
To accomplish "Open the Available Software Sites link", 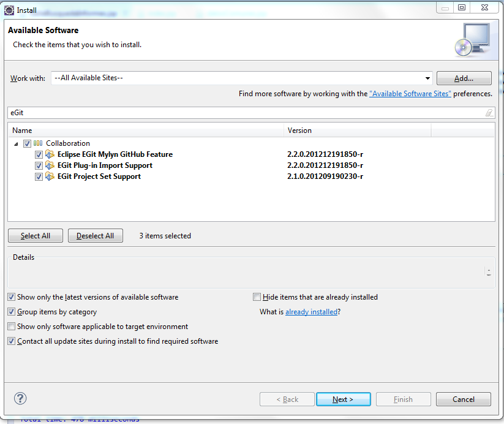I will (410, 94).
